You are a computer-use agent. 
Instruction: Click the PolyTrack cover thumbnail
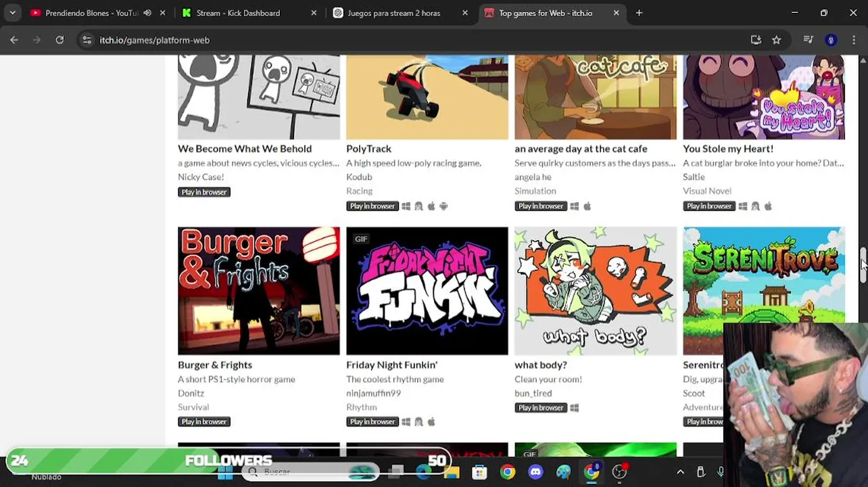(427, 97)
